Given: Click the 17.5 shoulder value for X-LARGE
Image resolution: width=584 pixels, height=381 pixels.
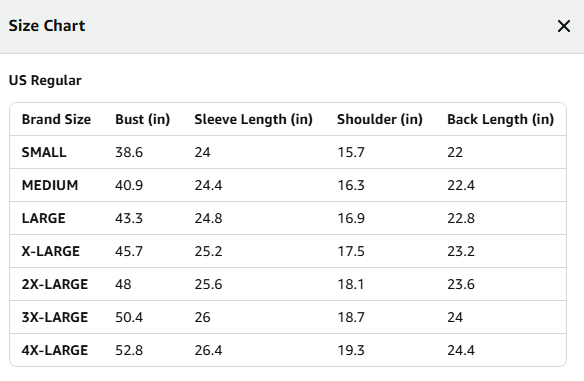Looking at the screenshot, I should 351,251.
